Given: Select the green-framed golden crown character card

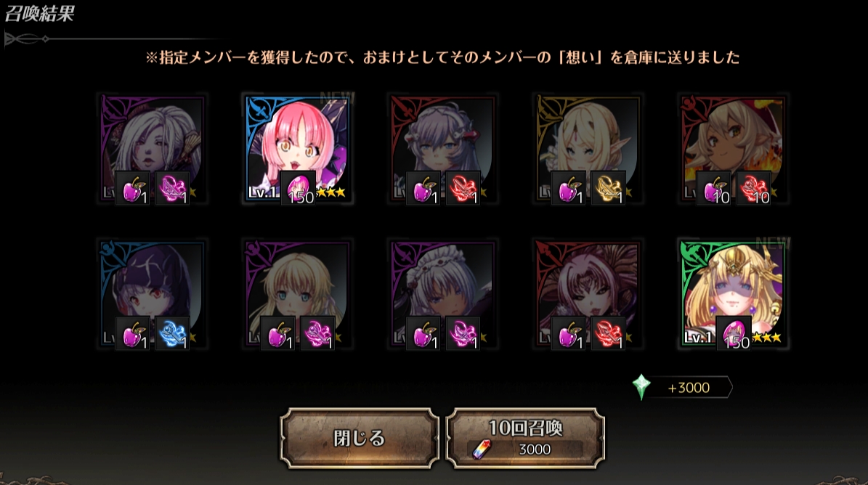Looking at the screenshot, I should [733, 294].
